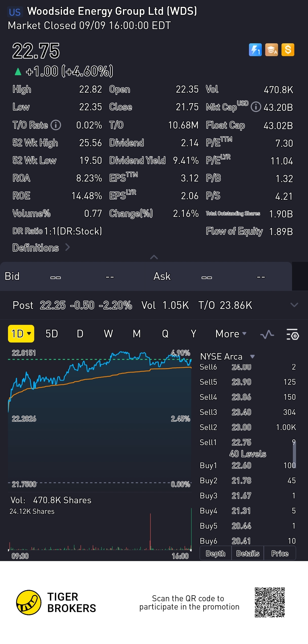Select the Details button
Image resolution: width=308 pixels, height=644 pixels.
tap(248, 553)
